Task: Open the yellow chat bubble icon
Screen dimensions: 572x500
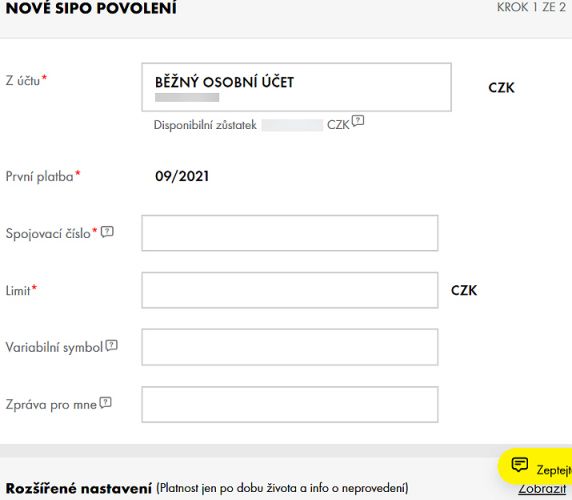Action: (519, 465)
